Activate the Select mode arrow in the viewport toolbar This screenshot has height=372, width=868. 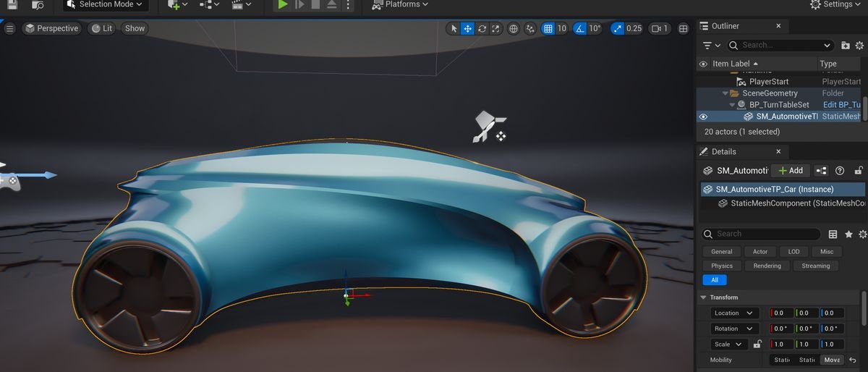coord(454,29)
